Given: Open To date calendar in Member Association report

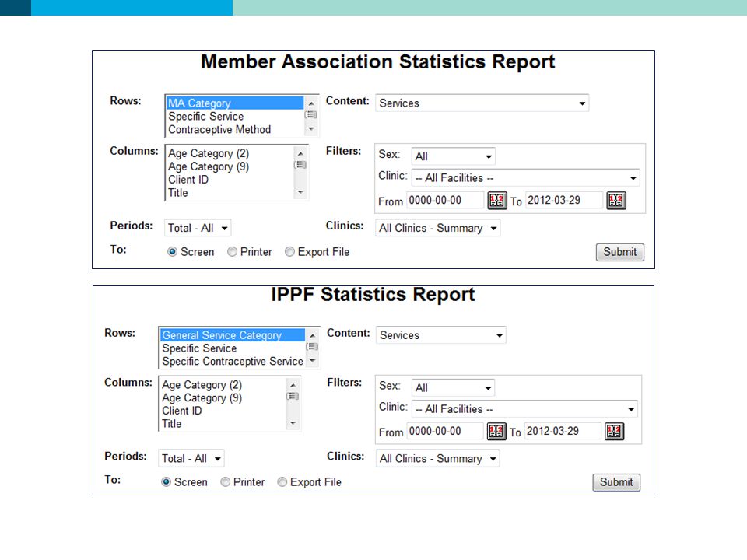Looking at the screenshot, I should [616, 200].
